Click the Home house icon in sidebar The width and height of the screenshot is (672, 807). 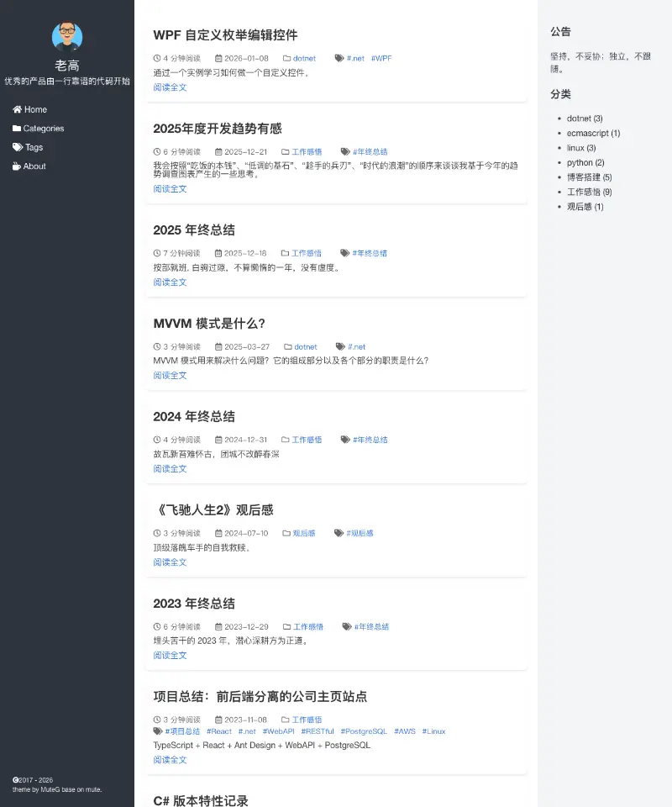point(17,109)
